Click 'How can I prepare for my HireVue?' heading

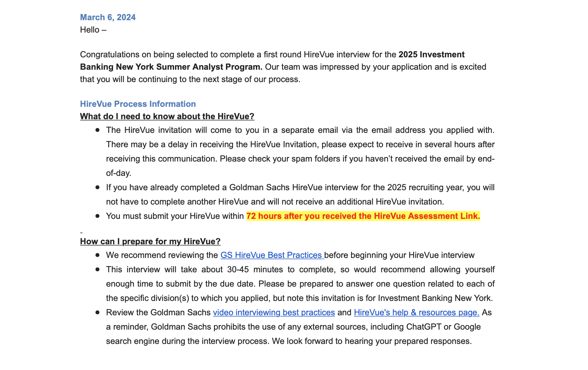coord(150,241)
